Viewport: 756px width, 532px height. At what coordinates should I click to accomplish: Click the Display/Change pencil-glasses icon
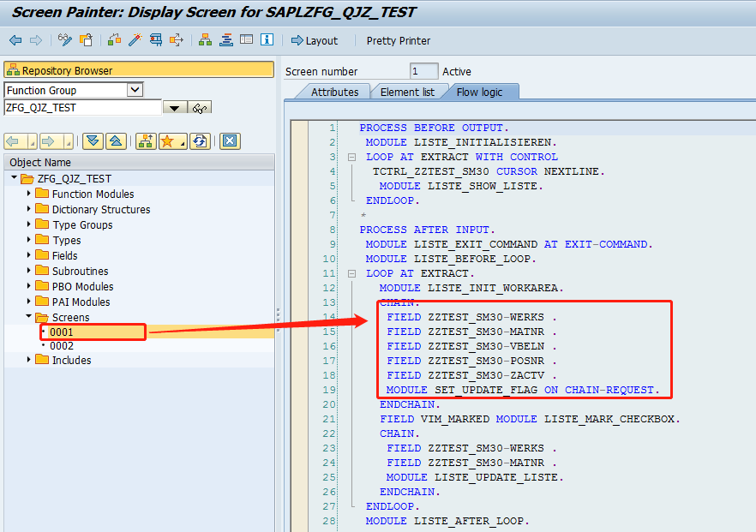pyautogui.click(x=64, y=40)
